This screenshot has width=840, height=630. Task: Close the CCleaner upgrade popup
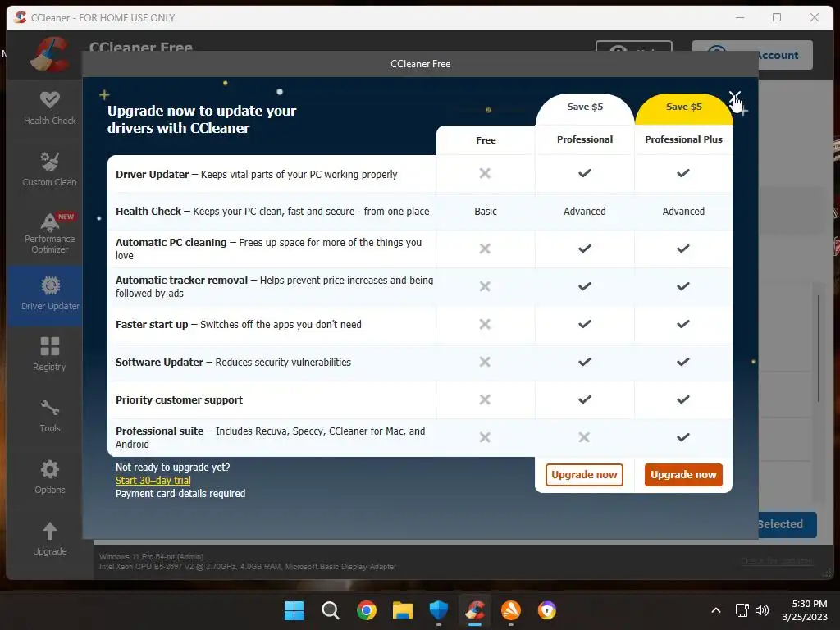point(735,98)
